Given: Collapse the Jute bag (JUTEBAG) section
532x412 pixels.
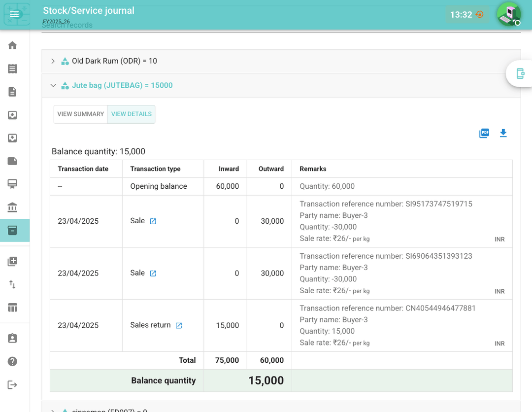Looking at the screenshot, I should tap(53, 85).
